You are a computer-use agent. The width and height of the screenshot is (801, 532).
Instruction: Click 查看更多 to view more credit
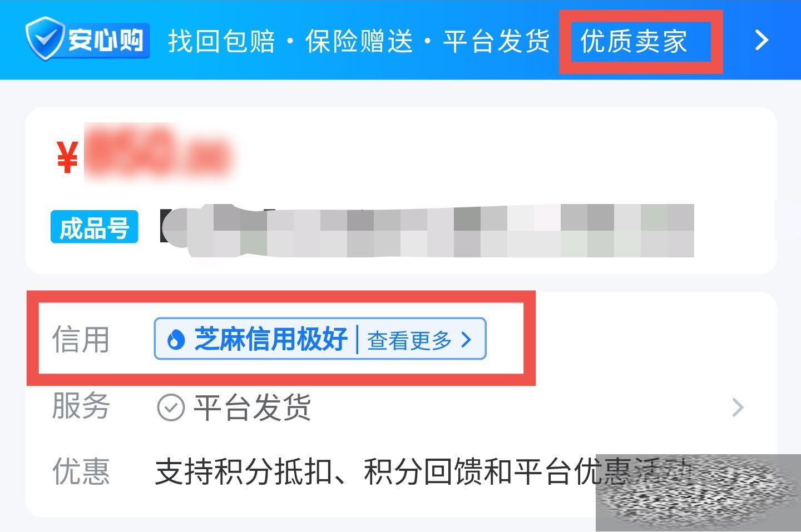tap(409, 340)
